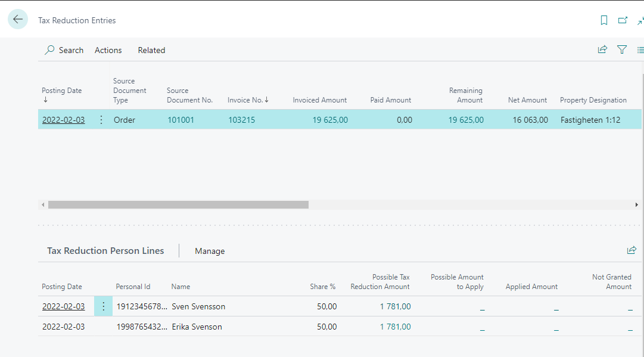Click the horizontal scrollbar right arrow
Image resolution: width=644 pixels, height=357 pixels.
click(x=636, y=204)
